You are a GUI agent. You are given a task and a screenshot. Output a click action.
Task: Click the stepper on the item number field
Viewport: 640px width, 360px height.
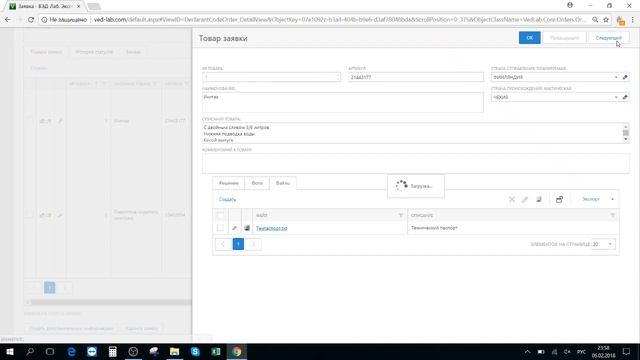[338, 77]
